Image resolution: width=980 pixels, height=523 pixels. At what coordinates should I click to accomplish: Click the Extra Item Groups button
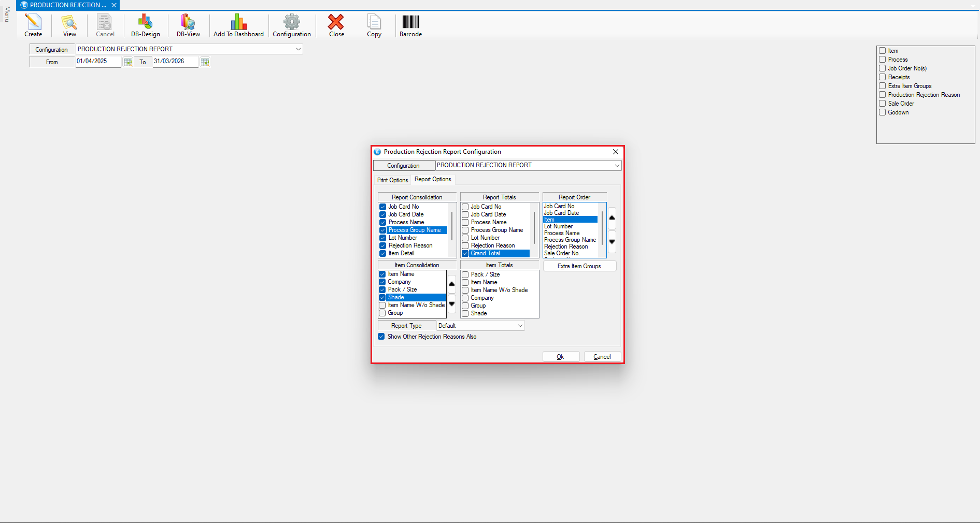[x=579, y=266]
